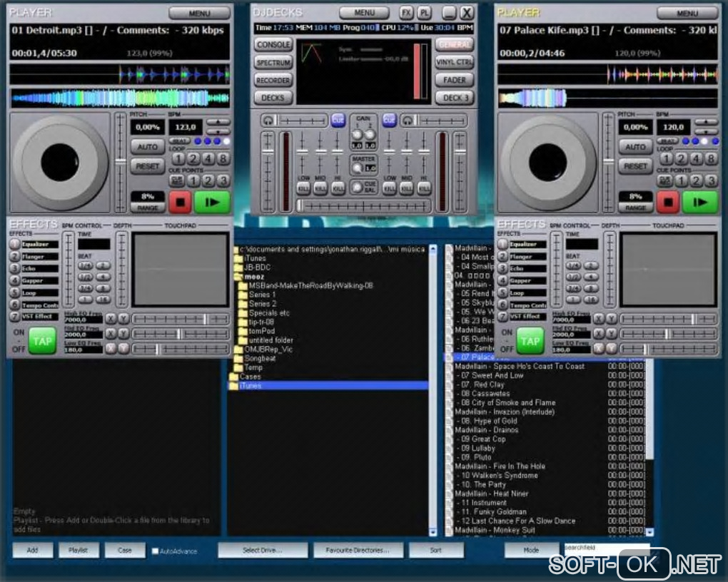The image size is (728, 582).
Task: Stop the left deck with red button
Action: [180, 202]
